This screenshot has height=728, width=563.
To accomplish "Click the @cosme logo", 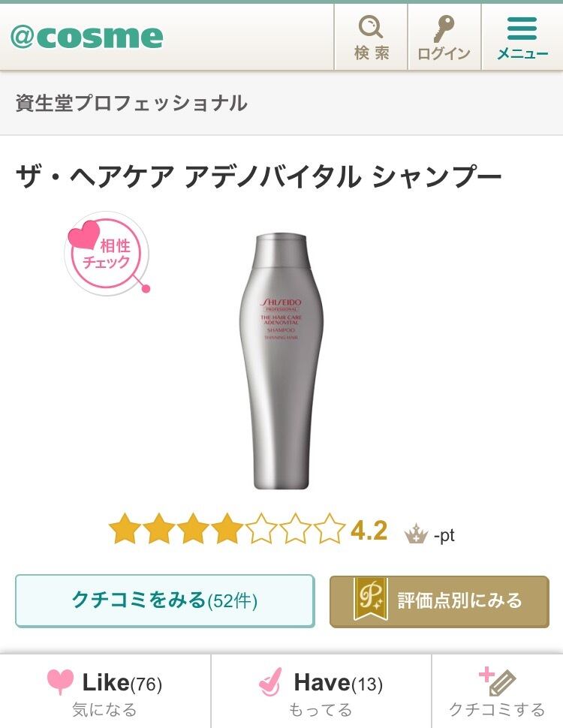I will pyautogui.click(x=87, y=37).
